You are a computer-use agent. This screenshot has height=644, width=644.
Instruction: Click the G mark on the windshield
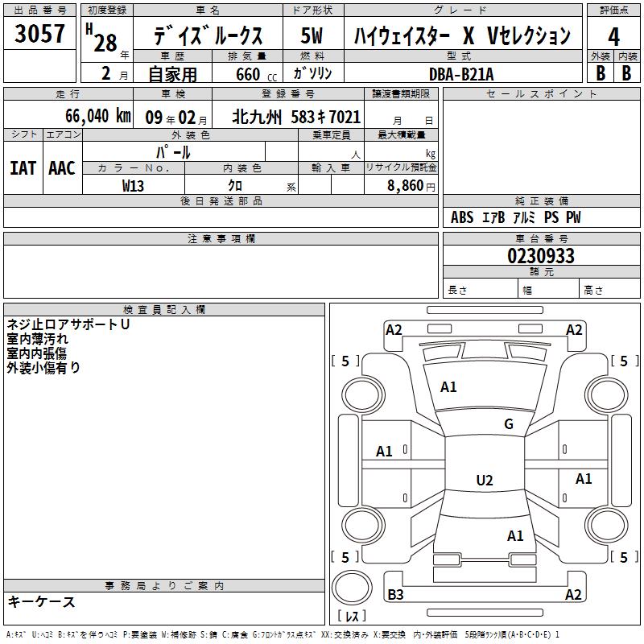[509, 424]
